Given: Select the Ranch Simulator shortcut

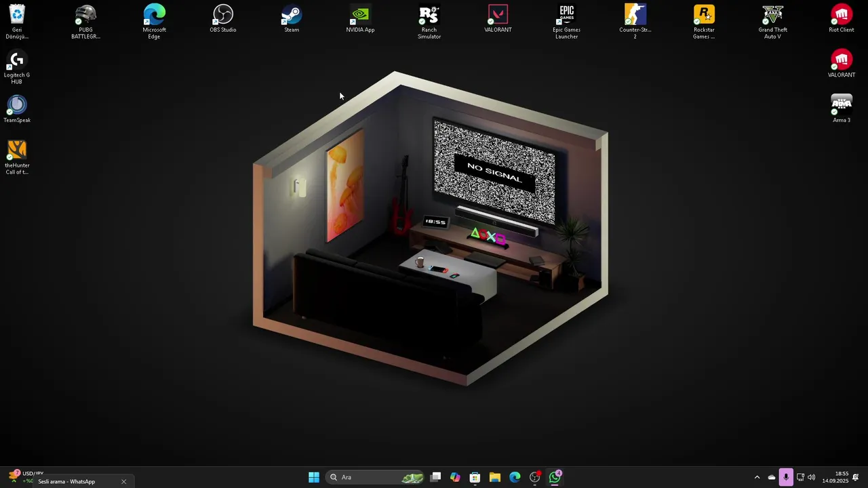Looking at the screenshot, I should point(429,22).
